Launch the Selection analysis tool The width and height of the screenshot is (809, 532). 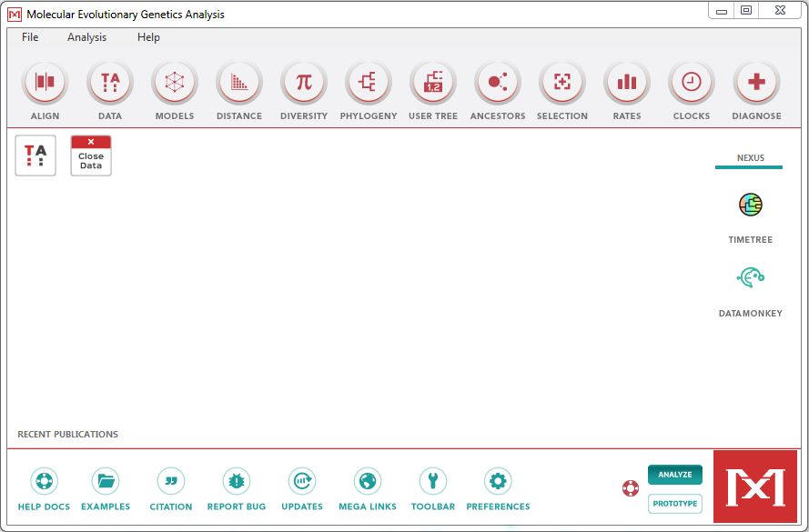coord(562,84)
